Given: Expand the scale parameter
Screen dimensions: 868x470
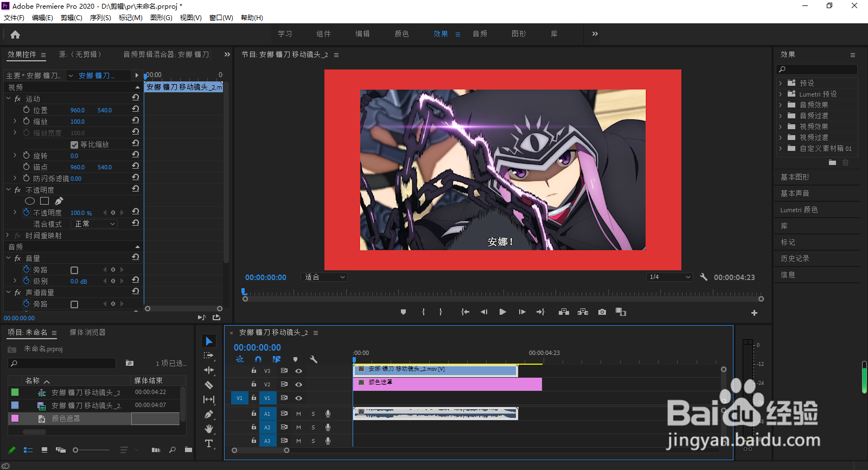Looking at the screenshot, I should (15, 121).
